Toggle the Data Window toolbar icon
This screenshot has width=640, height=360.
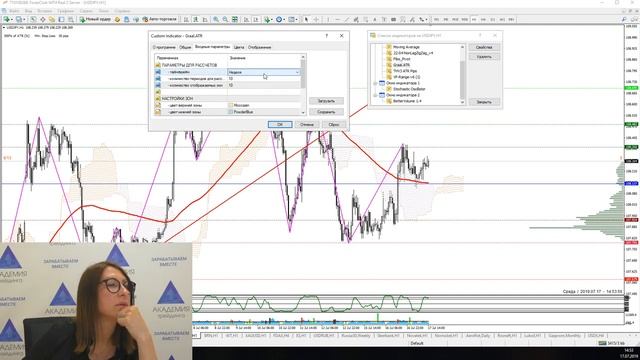point(42,19)
